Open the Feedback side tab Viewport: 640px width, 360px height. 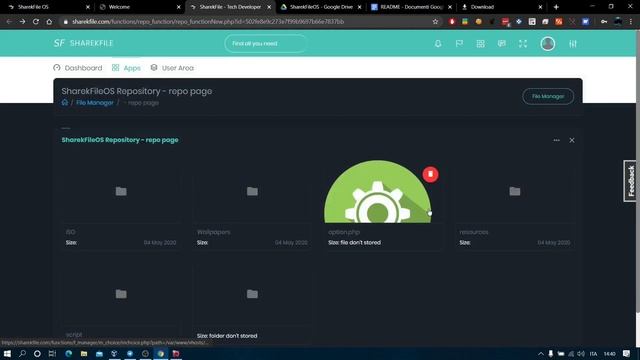[x=631, y=180]
